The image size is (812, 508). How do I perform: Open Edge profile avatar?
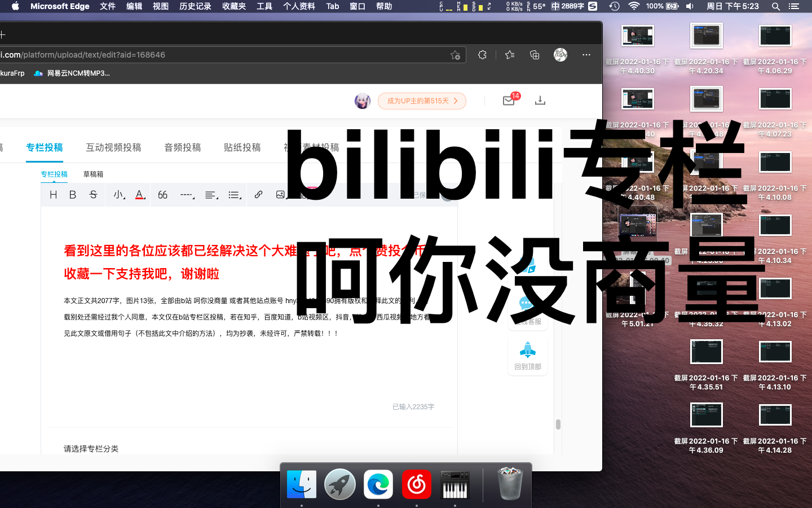click(x=561, y=55)
